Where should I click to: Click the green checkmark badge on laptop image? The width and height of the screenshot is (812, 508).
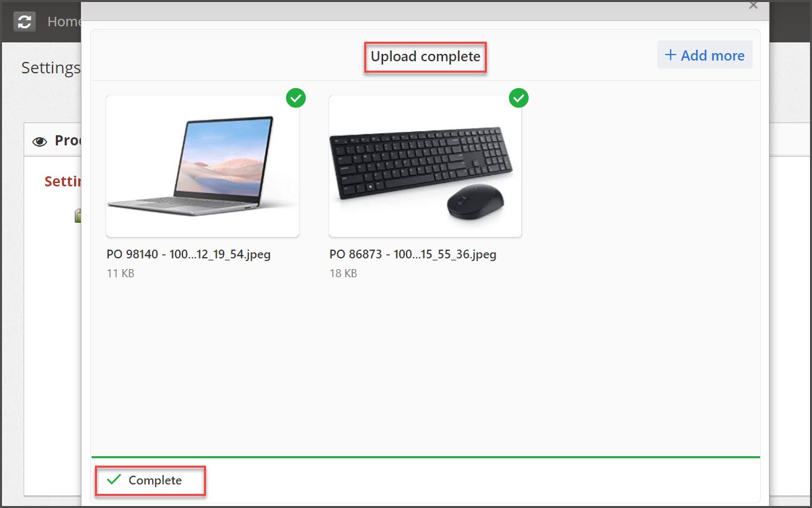tap(296, 98)
